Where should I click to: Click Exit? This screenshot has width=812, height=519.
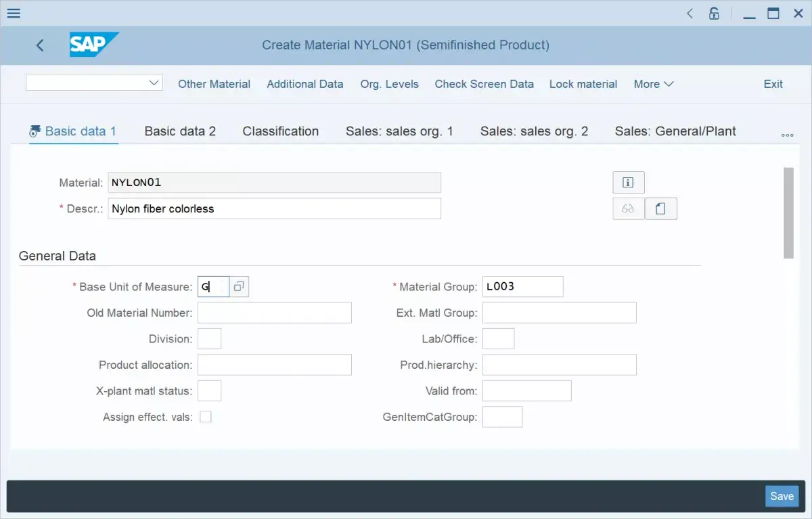[773, 84]
